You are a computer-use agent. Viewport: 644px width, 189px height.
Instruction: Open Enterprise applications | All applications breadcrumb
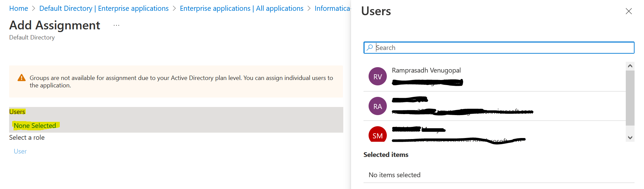(x=242, y=8)
